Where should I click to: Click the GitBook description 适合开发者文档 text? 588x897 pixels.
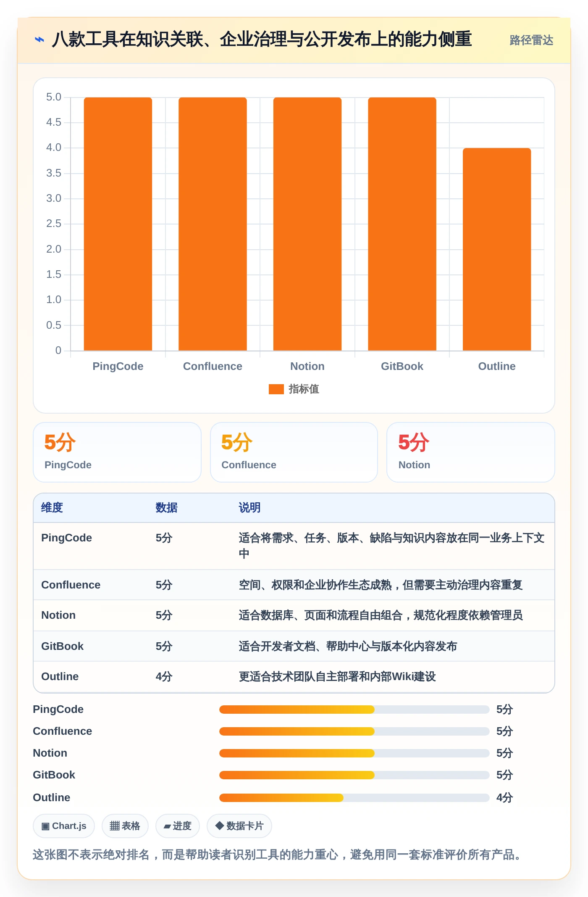348,646
